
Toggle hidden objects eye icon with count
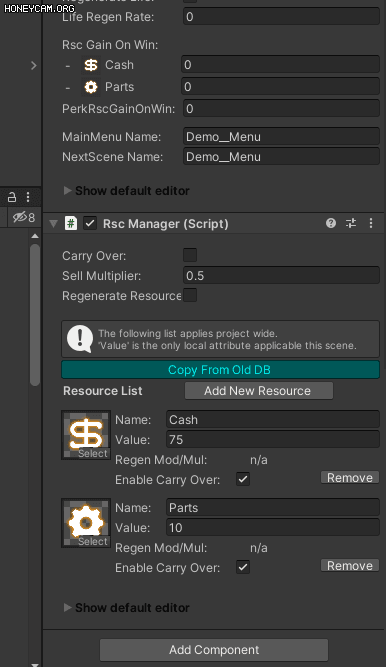(x=24, y=217)
